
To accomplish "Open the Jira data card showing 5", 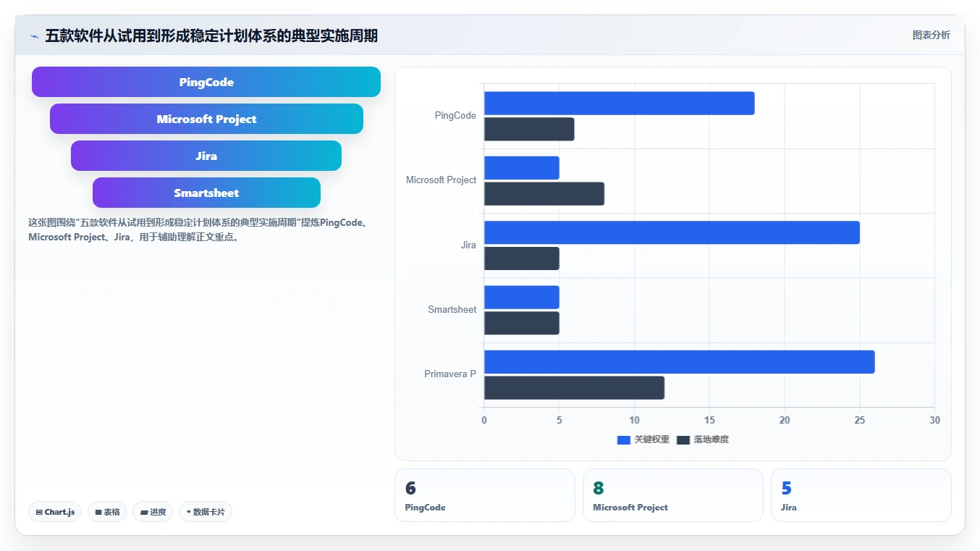I will 861,495.
